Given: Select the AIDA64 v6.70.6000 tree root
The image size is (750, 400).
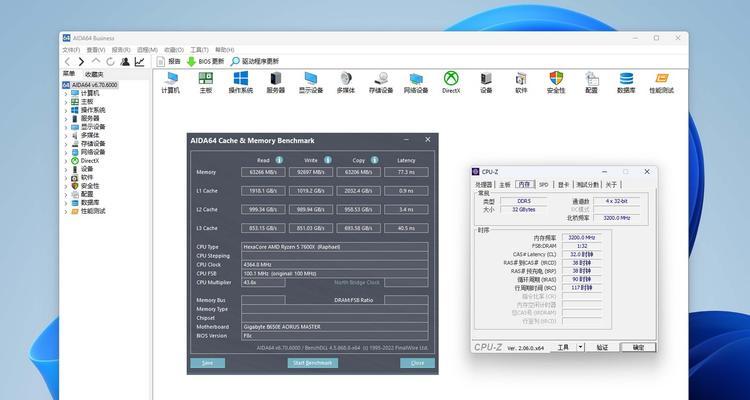Looking at the screenshot, I should pyautogui.click(x=90, y=85).
